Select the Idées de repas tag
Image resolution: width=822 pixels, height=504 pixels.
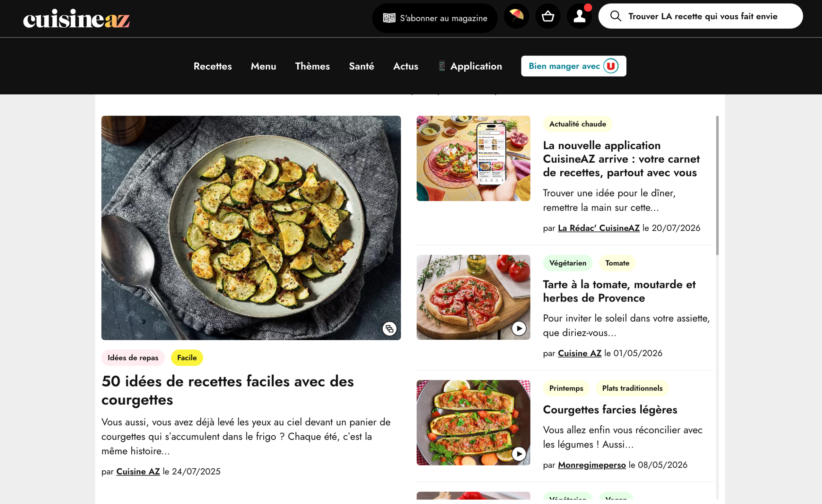133,358
